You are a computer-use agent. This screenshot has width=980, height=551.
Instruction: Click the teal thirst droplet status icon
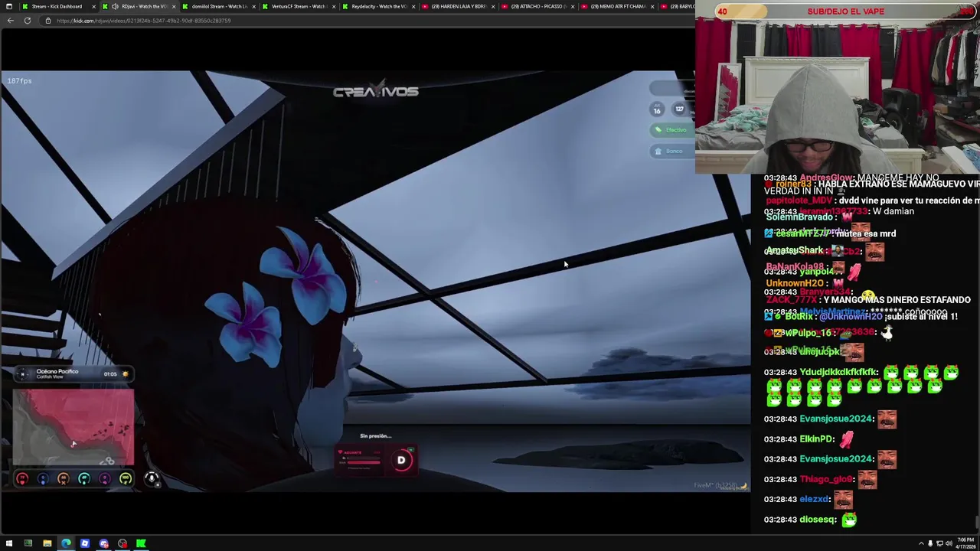[84, 479]
